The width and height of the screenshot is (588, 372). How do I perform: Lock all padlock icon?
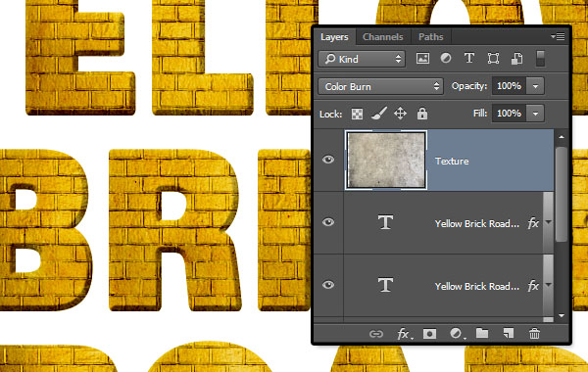[422, 114]
